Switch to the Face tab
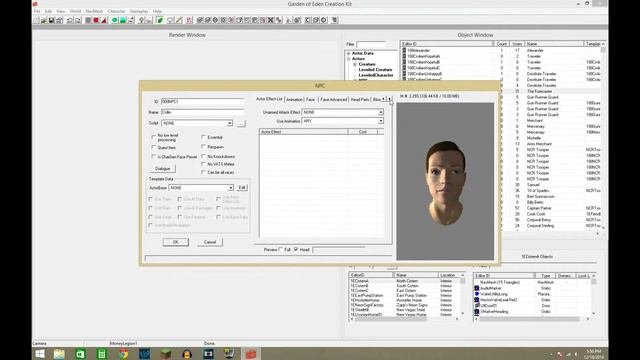The width and height of the screenshot is (640, 360). pos(311,100)
